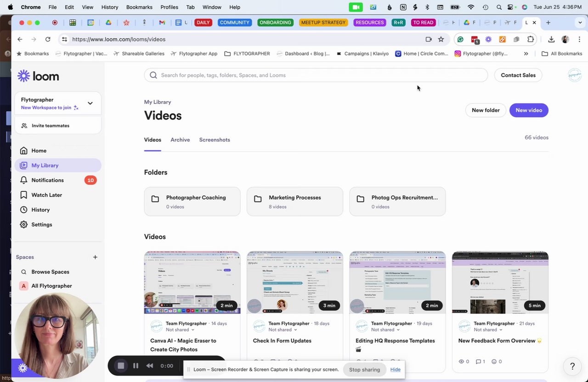Open Editing HQ Response Templates thumbnail
Viewport: 588px width, 382px height.
pos(397,282)
